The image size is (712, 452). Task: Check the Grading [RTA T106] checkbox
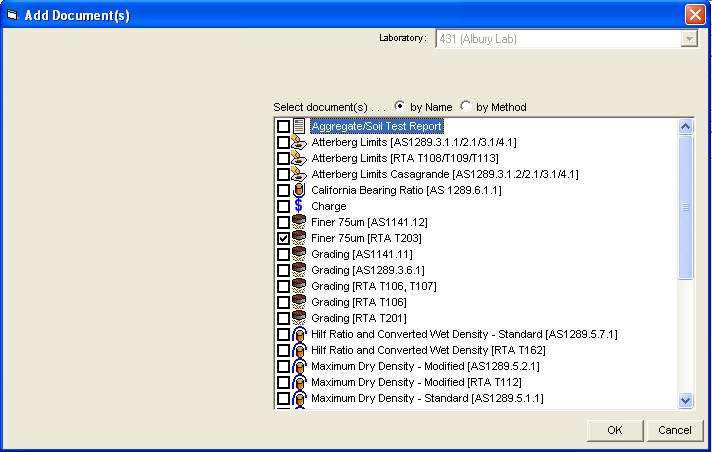[284, 303]
